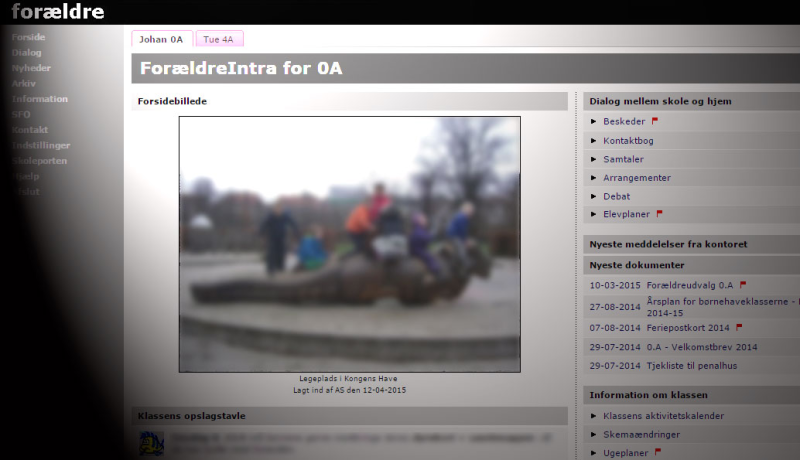Open Dialog in the left sidebar
Screen dimensions: 800x460
[x=27, y=52]
